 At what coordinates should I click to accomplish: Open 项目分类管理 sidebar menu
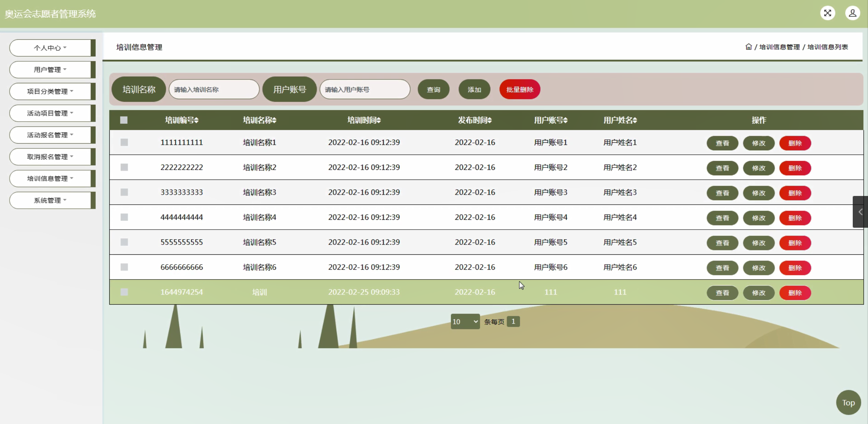pyautogui.click(x=50, y=91)
